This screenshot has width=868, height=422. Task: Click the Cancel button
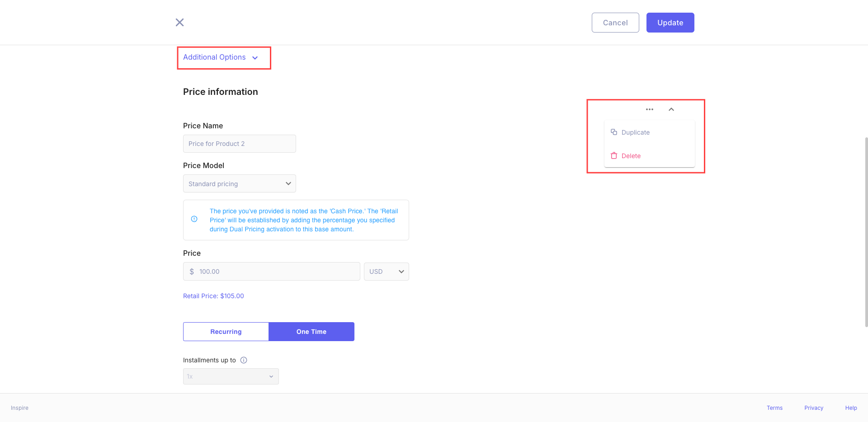(615, 23)
